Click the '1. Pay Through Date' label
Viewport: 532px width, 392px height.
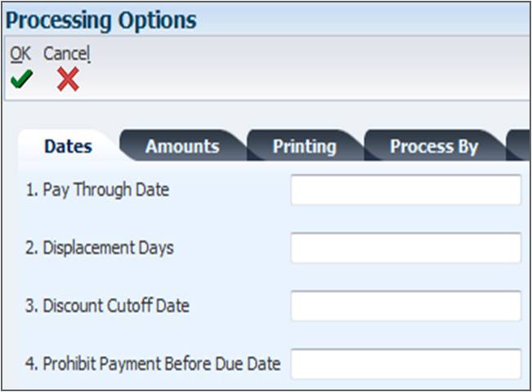[97, 189]
